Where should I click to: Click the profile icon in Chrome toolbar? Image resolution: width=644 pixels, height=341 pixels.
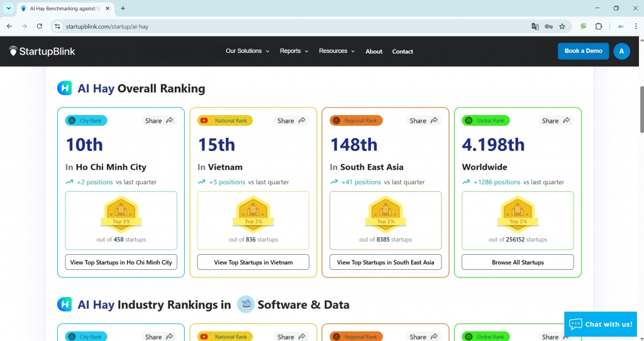(621, 26)
